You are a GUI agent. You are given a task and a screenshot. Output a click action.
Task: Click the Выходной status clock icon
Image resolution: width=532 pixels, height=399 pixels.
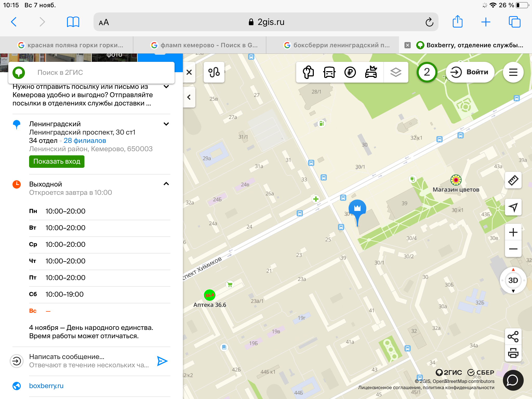pos(17,184)
